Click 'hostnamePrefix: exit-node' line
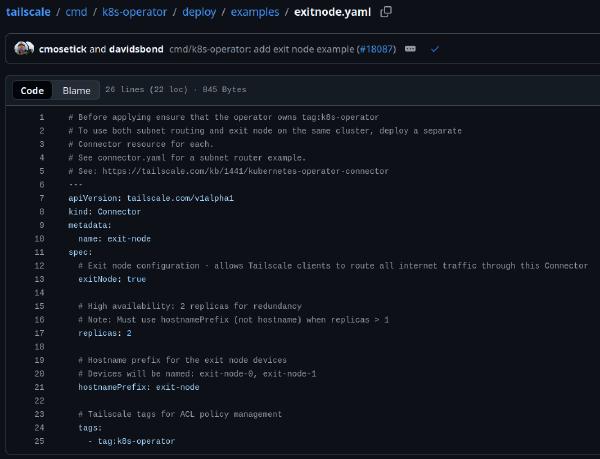600x459 pixels. (139, 387)
